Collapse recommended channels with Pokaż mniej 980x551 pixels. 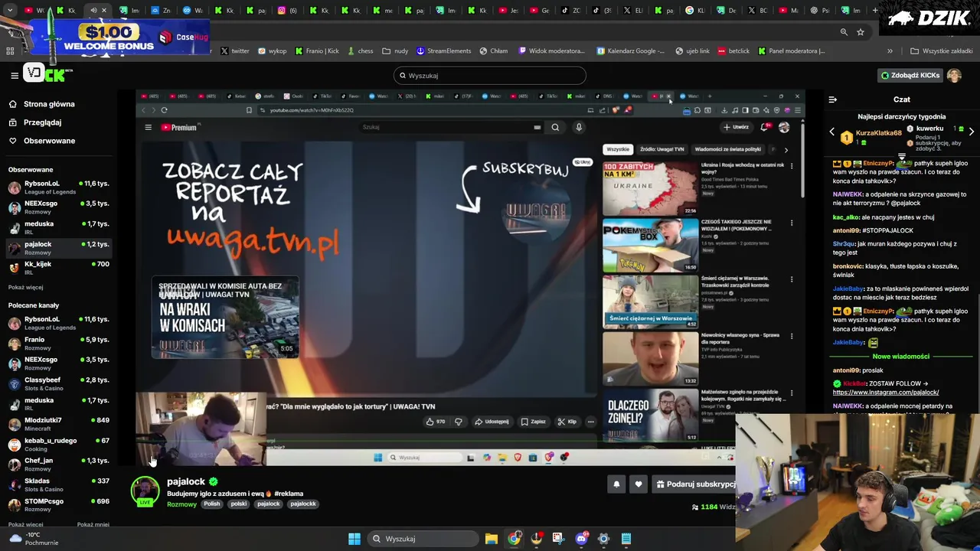click(93, 525)
